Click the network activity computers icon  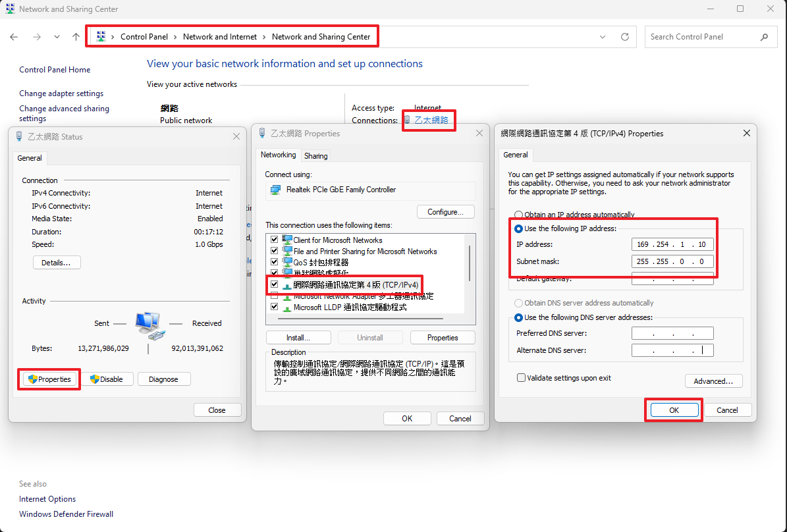(x=148, y=325)
